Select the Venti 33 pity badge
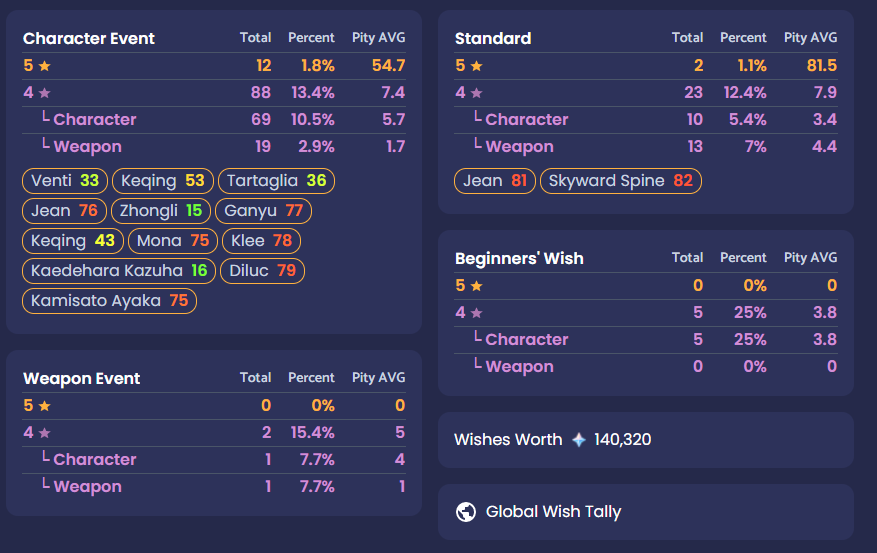Screen dimensions: 877x553 (65, 181)
